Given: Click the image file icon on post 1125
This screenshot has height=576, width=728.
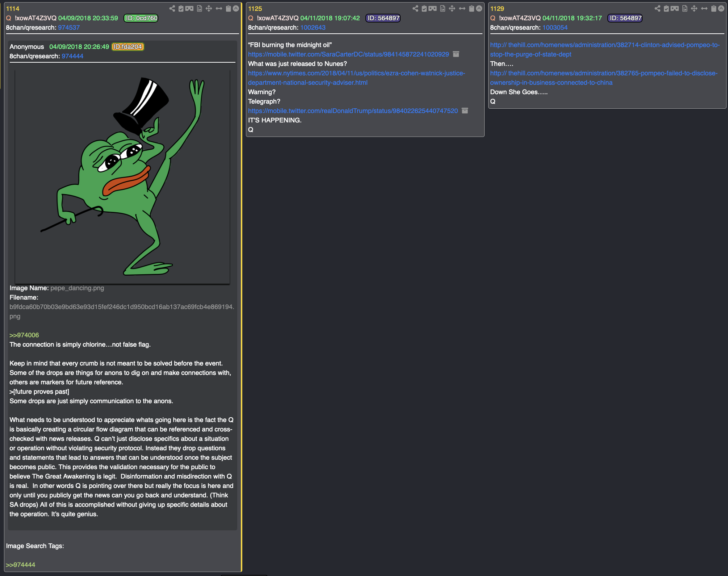Looking at the screenshot, I should coord(443,8).
